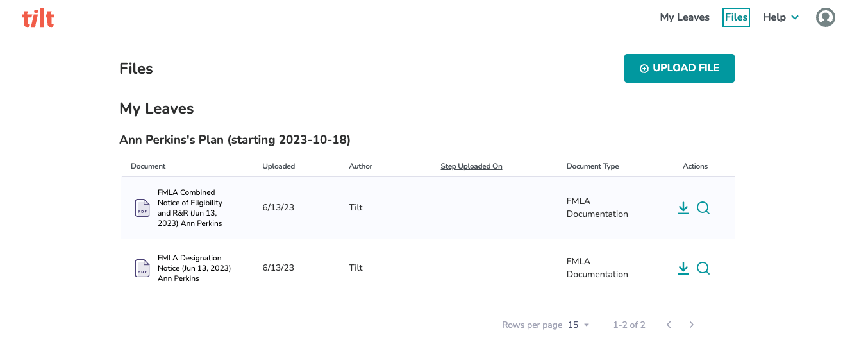The width and height of the screenshot is (868, 358).
Task: Download the FMLA Designation Notice file
Action: (x=683, y=268)
